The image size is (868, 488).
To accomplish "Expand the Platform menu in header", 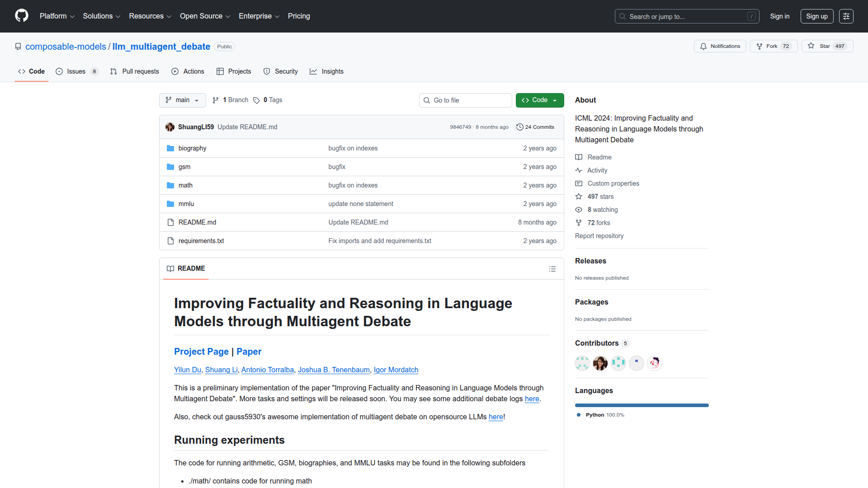I will coord(57,16).
